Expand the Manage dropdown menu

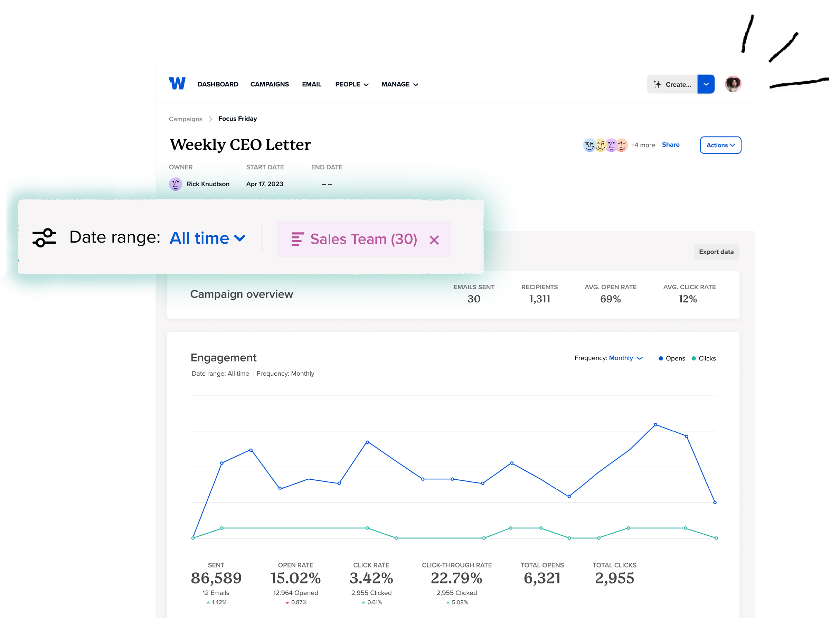[x=399, y=84]
